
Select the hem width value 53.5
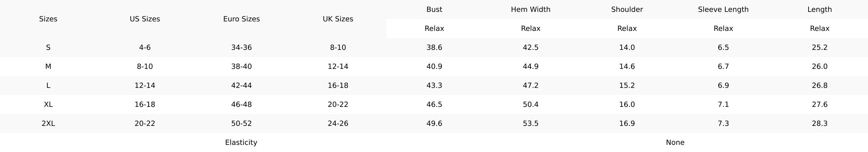[531, 124]
